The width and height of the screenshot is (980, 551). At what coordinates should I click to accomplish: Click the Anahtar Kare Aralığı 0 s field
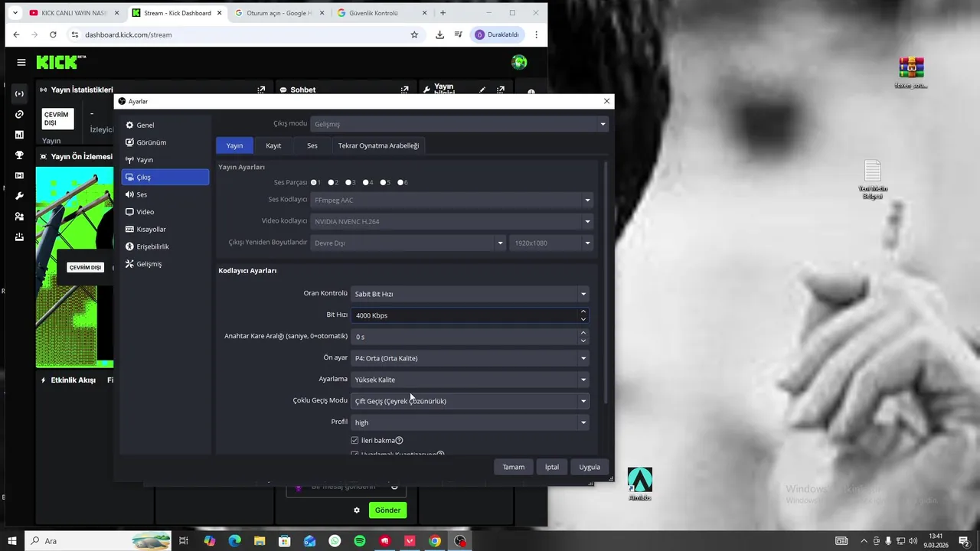tap(469, 337)
